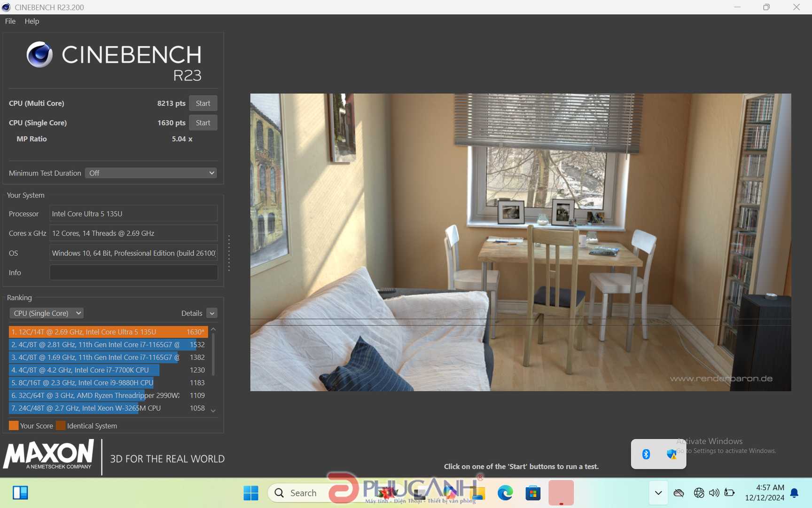Screen dimensions: 812x508
Task: Expand the ranking Details dropdown arrow
Action: pyautogui.click(x=212, y=313)
